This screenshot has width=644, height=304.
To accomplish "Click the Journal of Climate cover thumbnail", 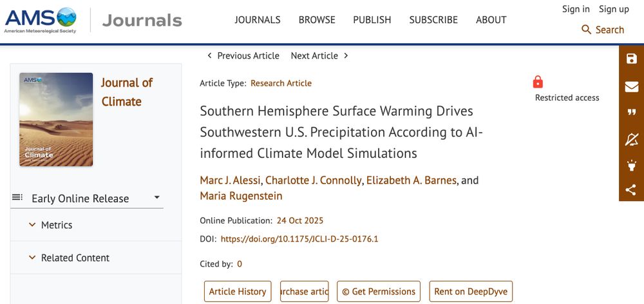I will [56, 119].
